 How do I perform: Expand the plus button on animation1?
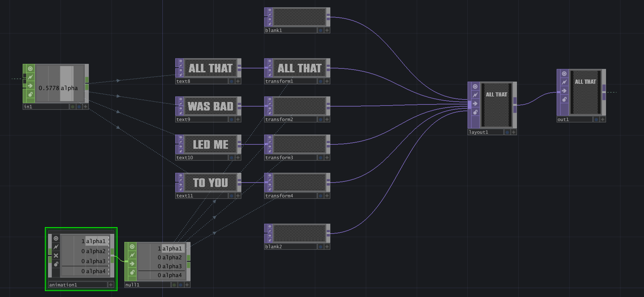tap(111, 285)
